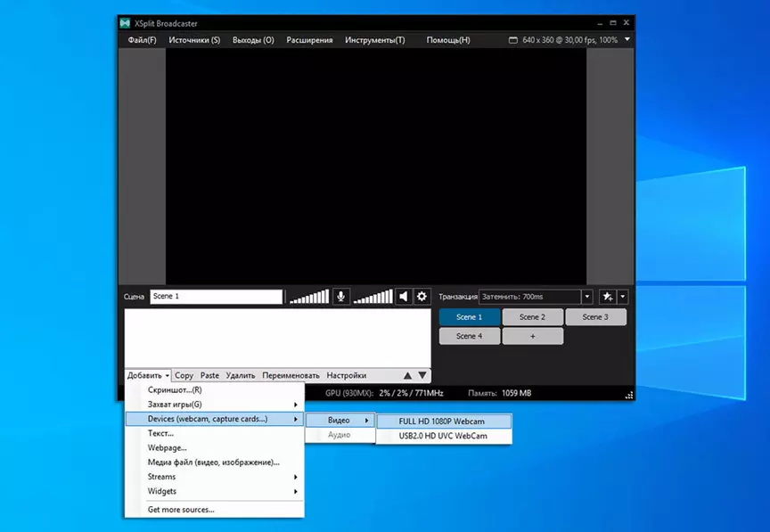Adjust the microphone volume level bars
The height and width of the screenshot is (532, 770).
pos(309,297)
